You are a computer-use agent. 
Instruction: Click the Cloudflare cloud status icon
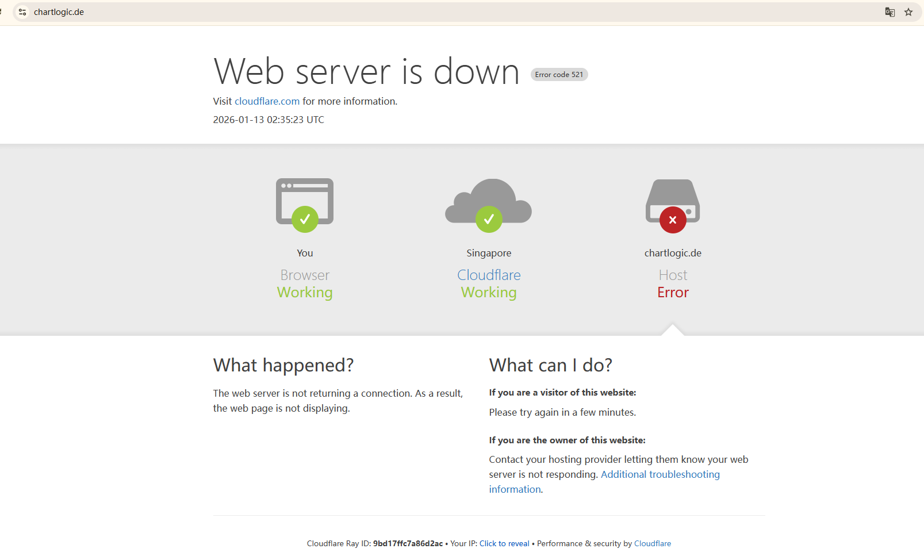tap(489, 205)
